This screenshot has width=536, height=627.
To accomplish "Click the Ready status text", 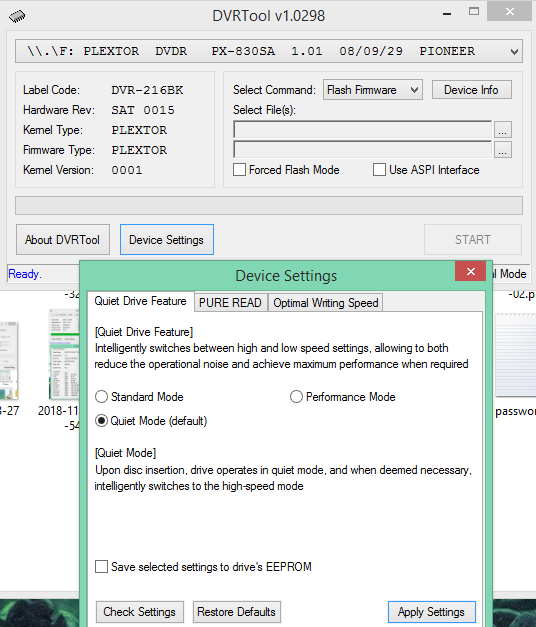I will [25, 274].
